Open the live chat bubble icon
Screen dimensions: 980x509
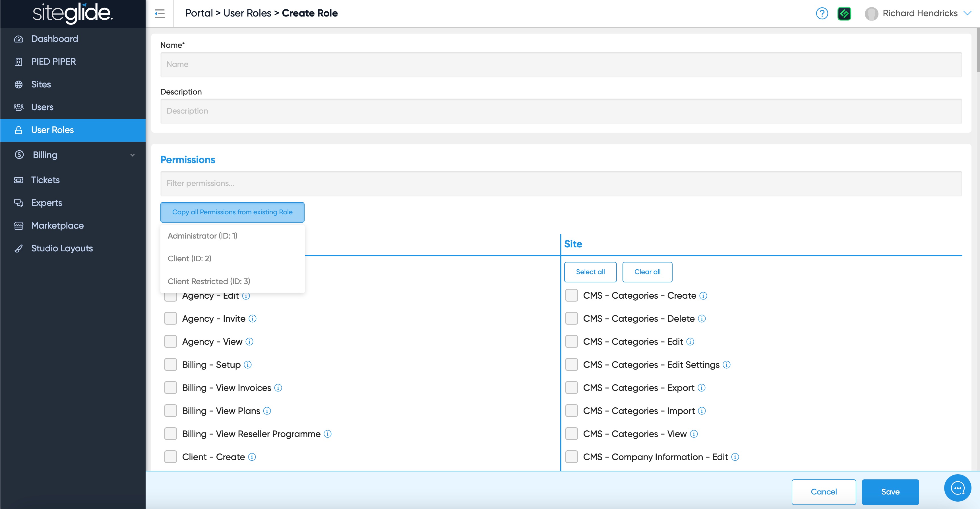click(x=957, y=488)
